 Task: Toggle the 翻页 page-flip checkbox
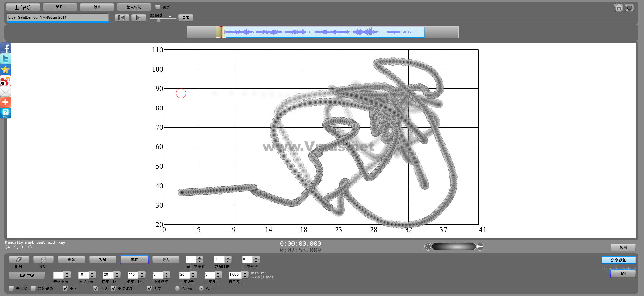(x=158, y=7)
